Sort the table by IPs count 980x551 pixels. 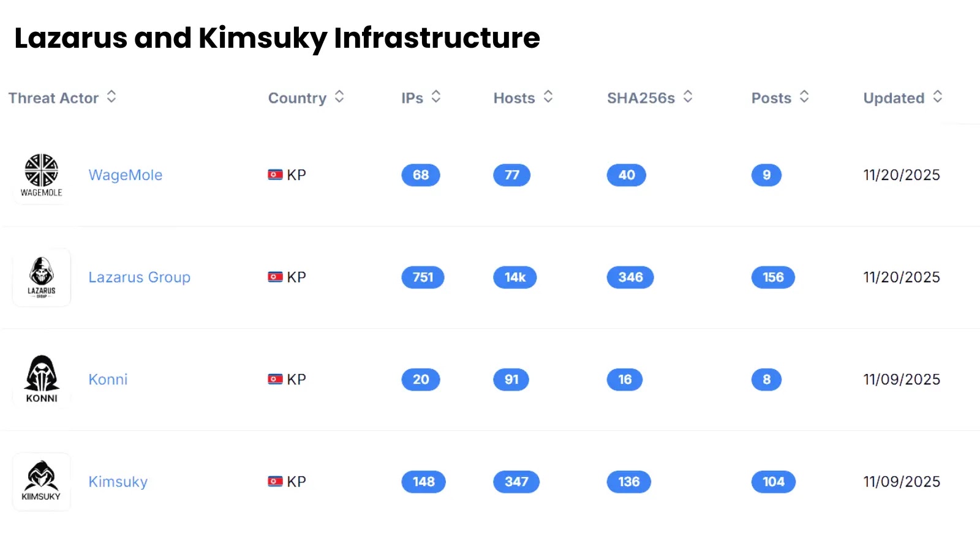point(435,97)
